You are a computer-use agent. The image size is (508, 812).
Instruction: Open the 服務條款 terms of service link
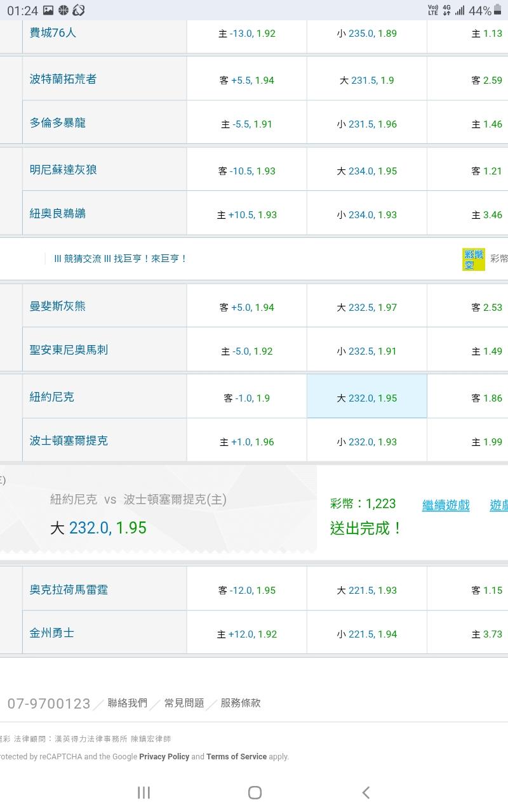241,703
